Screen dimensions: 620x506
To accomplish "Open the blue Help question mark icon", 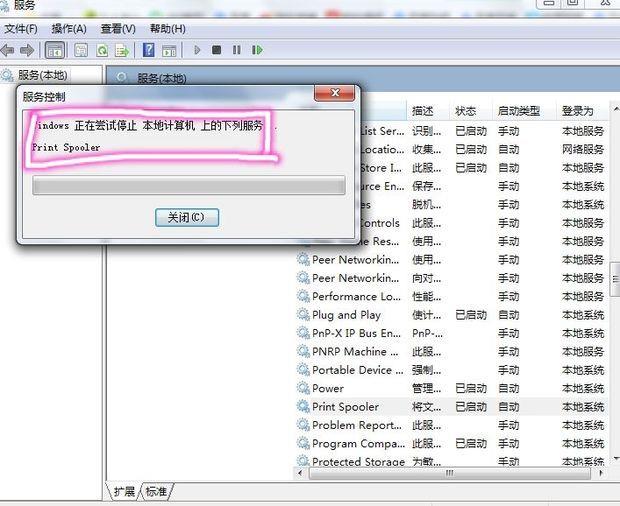I will tap(149, 50).
